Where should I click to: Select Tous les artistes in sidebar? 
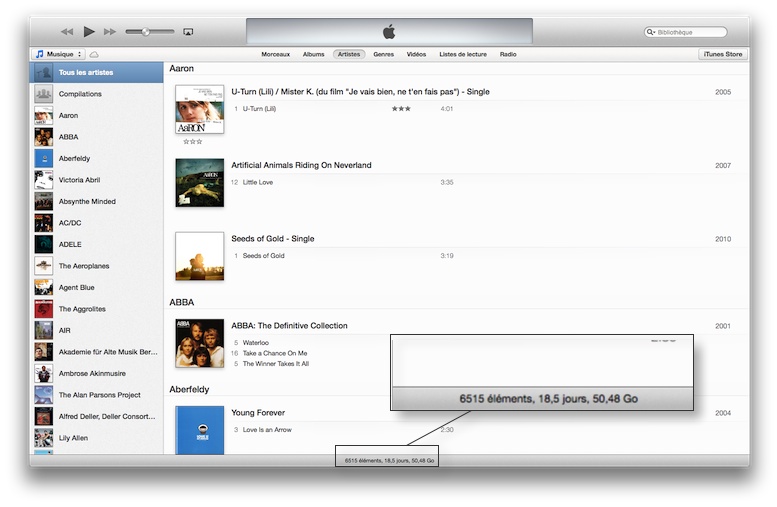click(96, 72)
